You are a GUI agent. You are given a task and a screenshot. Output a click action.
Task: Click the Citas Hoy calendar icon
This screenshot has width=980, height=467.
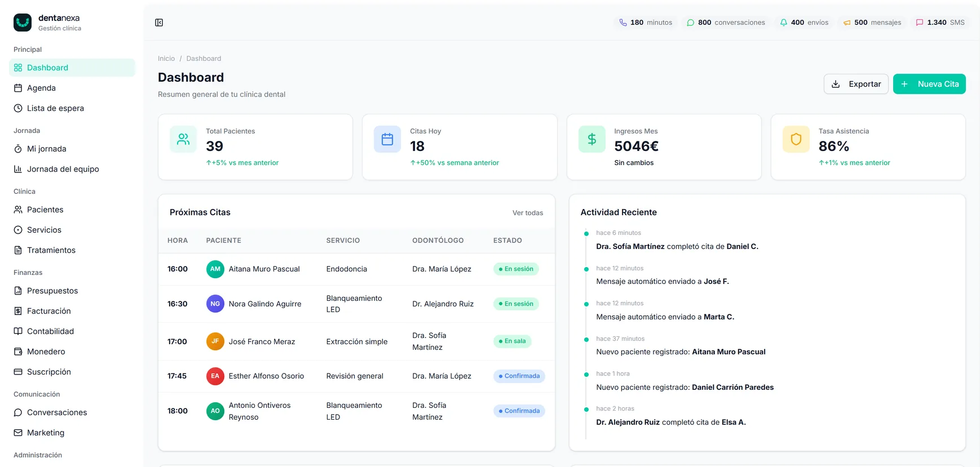pyautogui.click(x=387, y=139)
